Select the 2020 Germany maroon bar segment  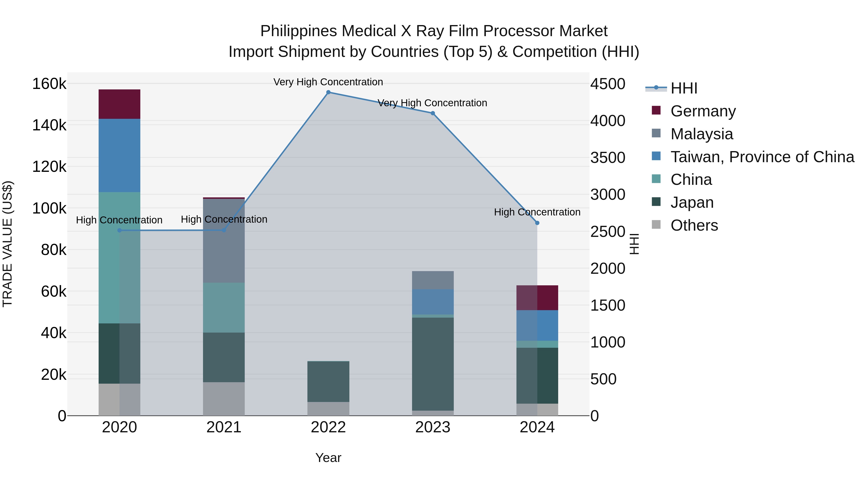tap(119, 104)
